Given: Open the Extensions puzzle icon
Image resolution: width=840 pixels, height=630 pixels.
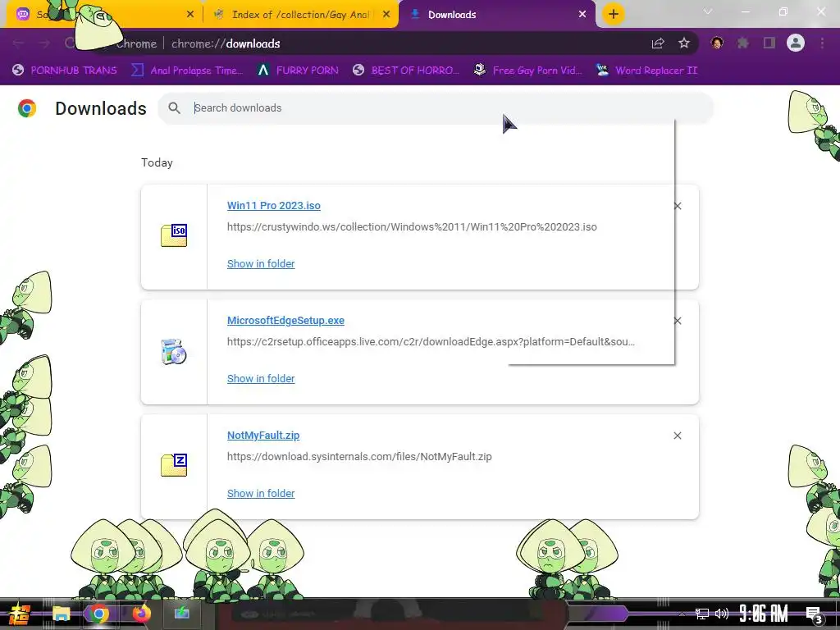Looking at the screenshot, I should 743,43.
